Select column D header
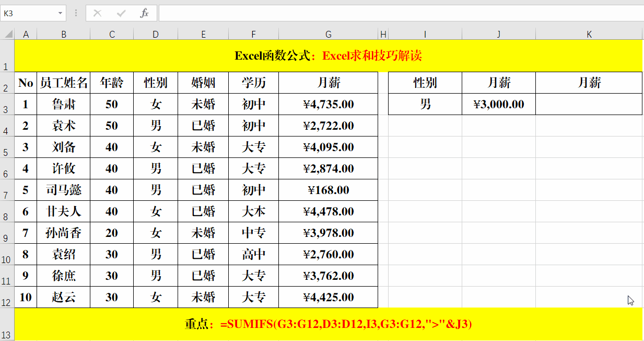This screenshot has width=644, height=341. pos(155,34)
